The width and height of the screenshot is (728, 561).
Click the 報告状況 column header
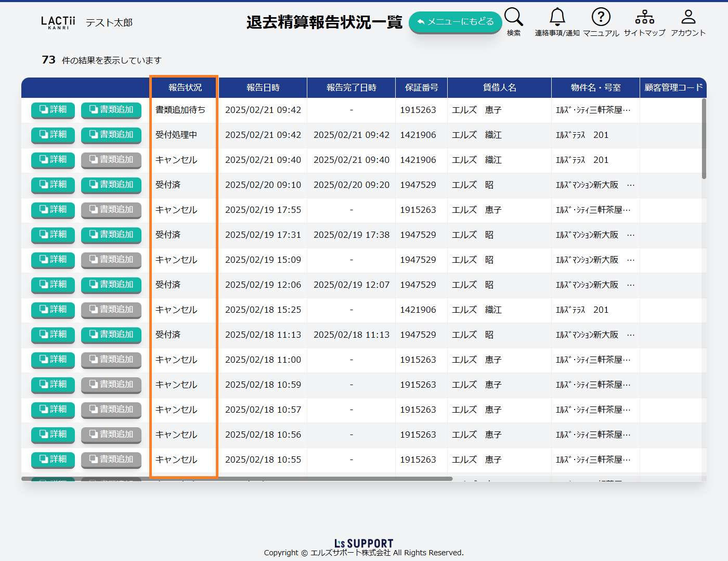(185, 87)
